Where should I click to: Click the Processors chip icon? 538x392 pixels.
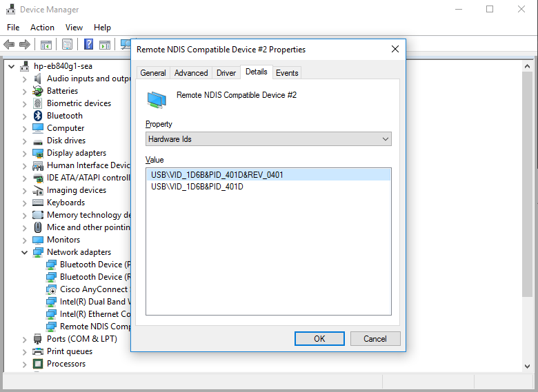[38, 364]
